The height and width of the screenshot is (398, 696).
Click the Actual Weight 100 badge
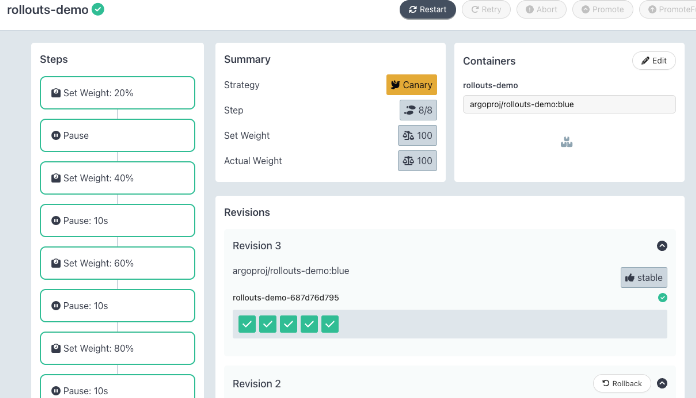pyautogui.click(x=417, y=161)
